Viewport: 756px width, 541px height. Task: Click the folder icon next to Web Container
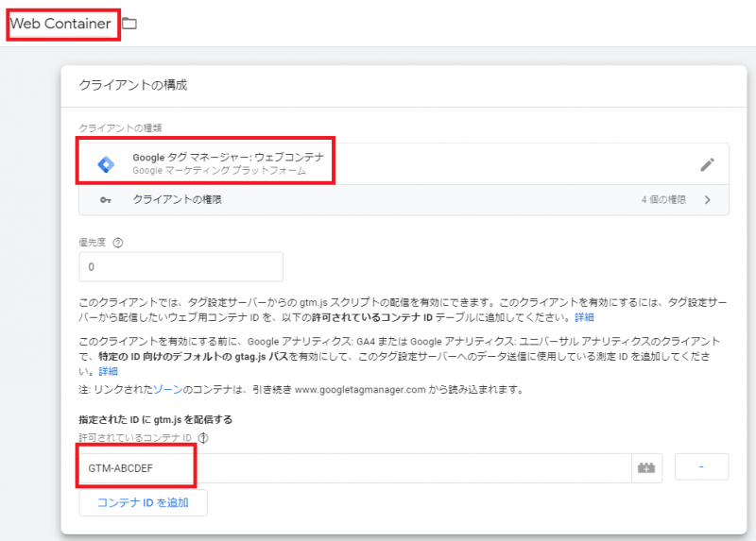tap(129, 23)
